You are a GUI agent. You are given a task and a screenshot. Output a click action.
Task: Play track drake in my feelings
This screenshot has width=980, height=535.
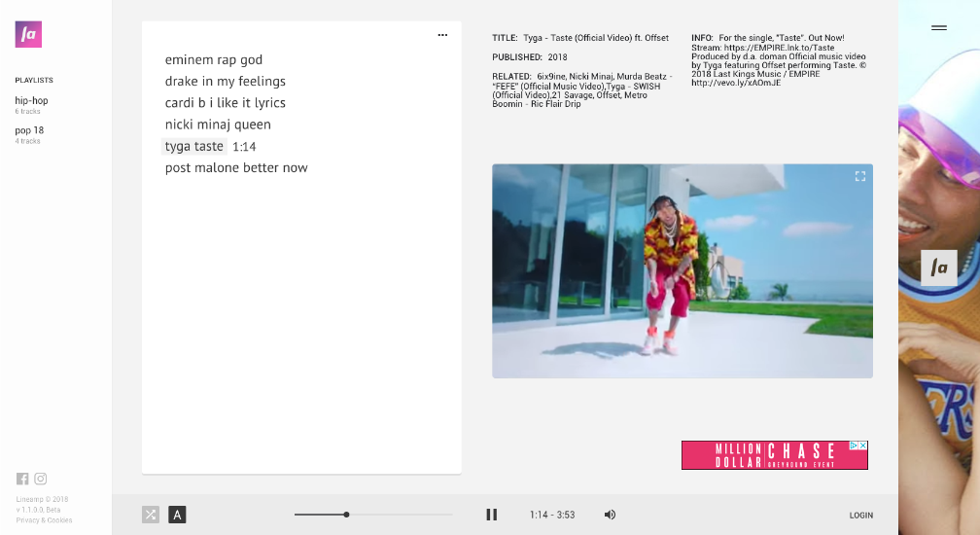pyautogui.click(x=225, y=82)
